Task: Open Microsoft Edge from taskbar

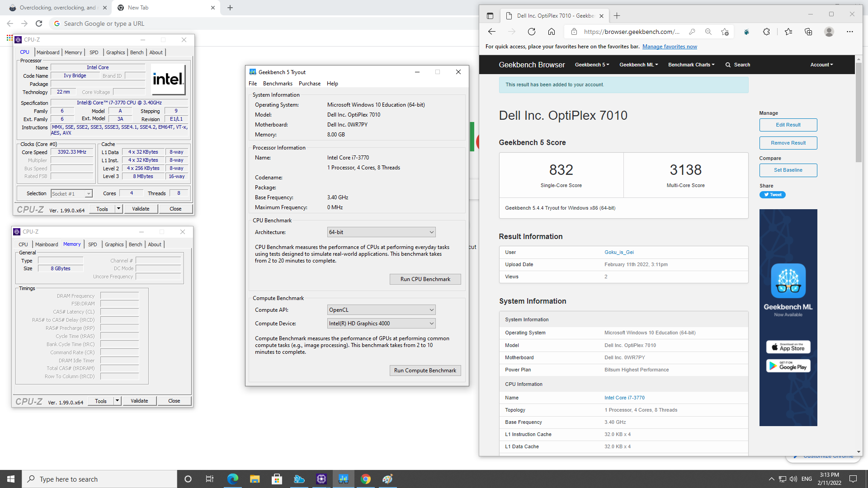Action: pos(233,479)
